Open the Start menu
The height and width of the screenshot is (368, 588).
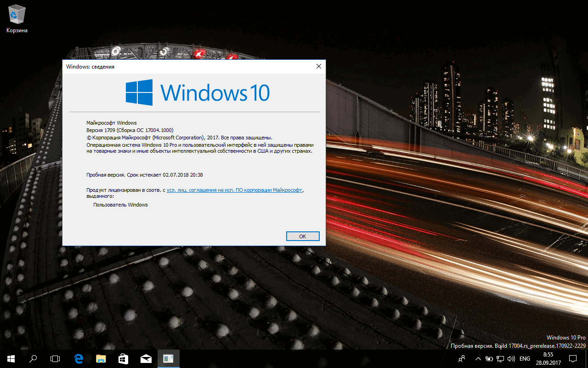click(10, 359)
